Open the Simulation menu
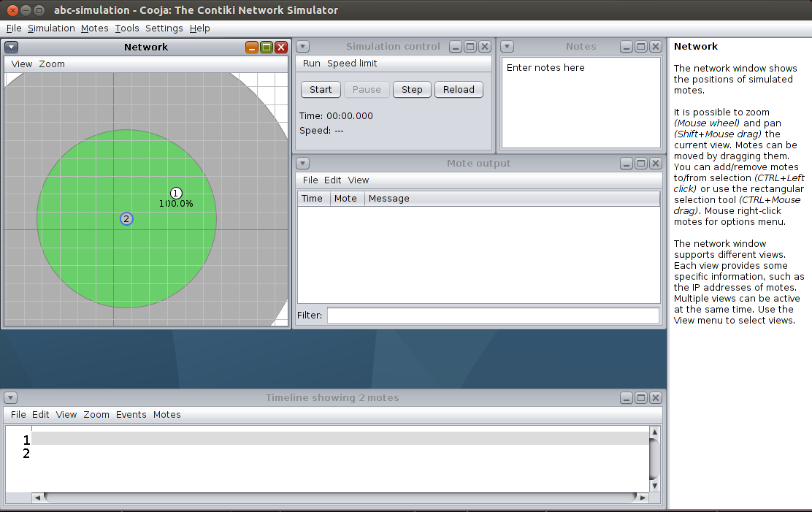812x512 pixels. tap(51, 28)
